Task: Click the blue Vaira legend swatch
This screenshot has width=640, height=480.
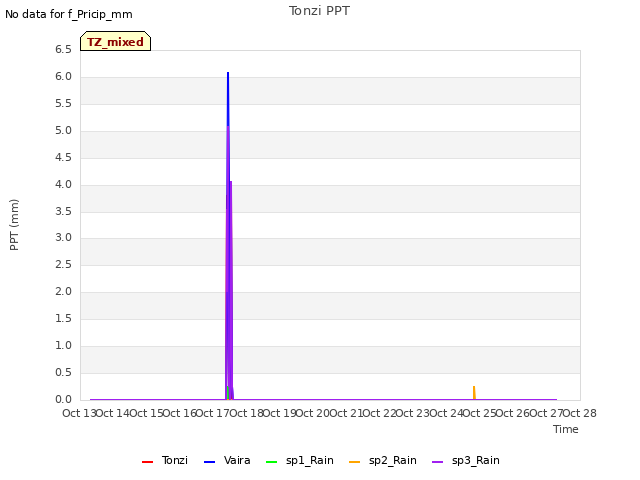Action: (209, 462)
